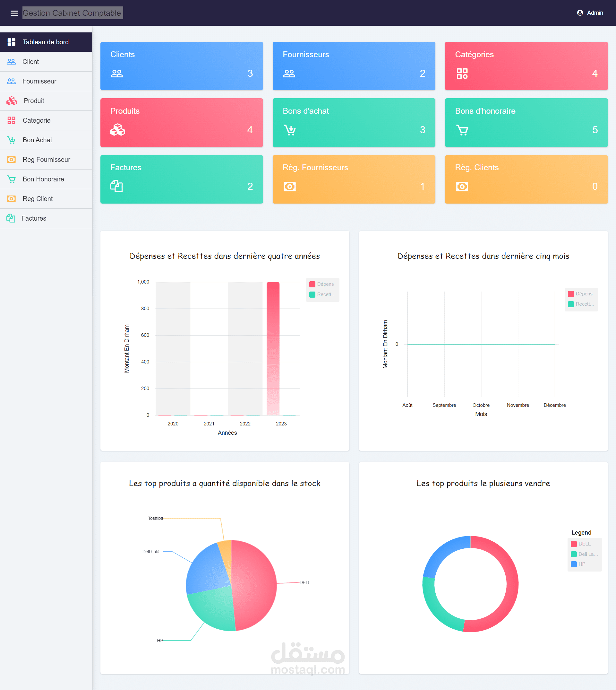Click the Fournisseur sidebar people icon
This screenshot has height=690, width=616.
tap(12, 81)
